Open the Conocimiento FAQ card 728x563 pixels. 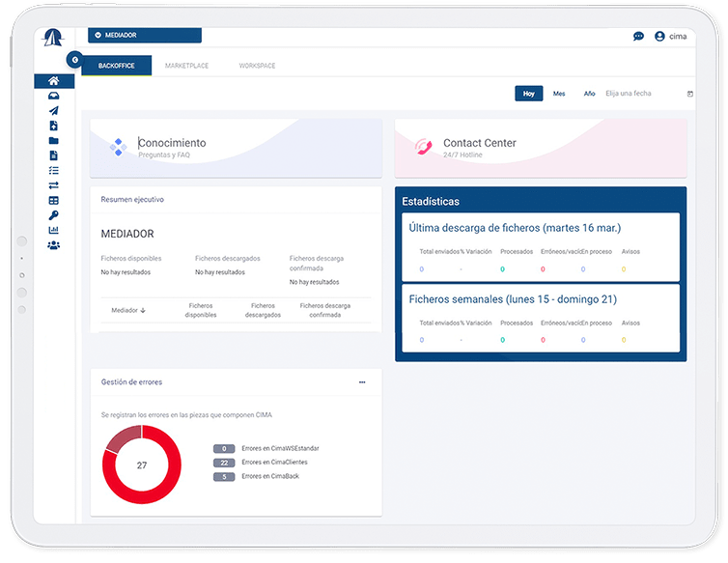pyautogui.click(x=236, y=148)
